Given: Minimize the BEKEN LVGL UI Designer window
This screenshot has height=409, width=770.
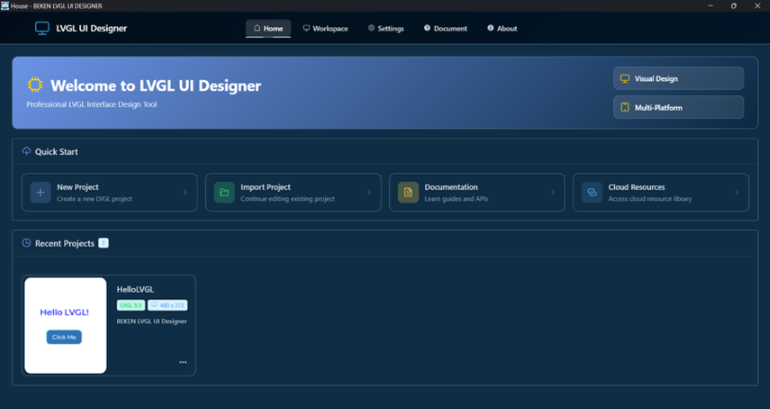Looking at the screenshot, I should (x=710, y=6).
